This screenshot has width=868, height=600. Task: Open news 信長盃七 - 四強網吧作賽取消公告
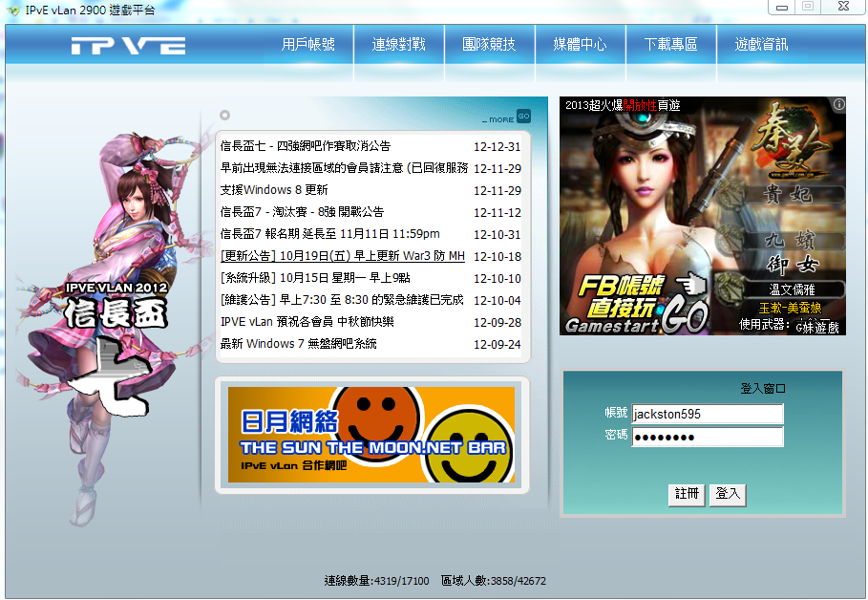(305, 146)
